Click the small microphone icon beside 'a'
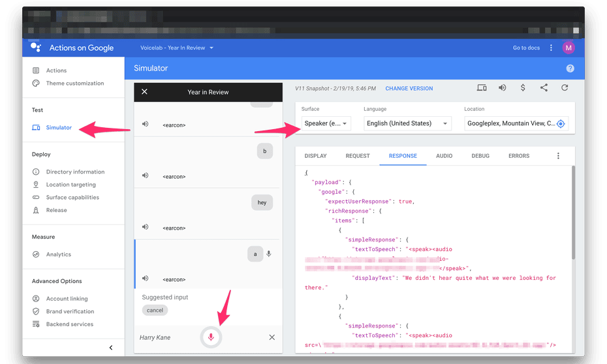Viewport: 607px width, 364px height. coord(269,254)
